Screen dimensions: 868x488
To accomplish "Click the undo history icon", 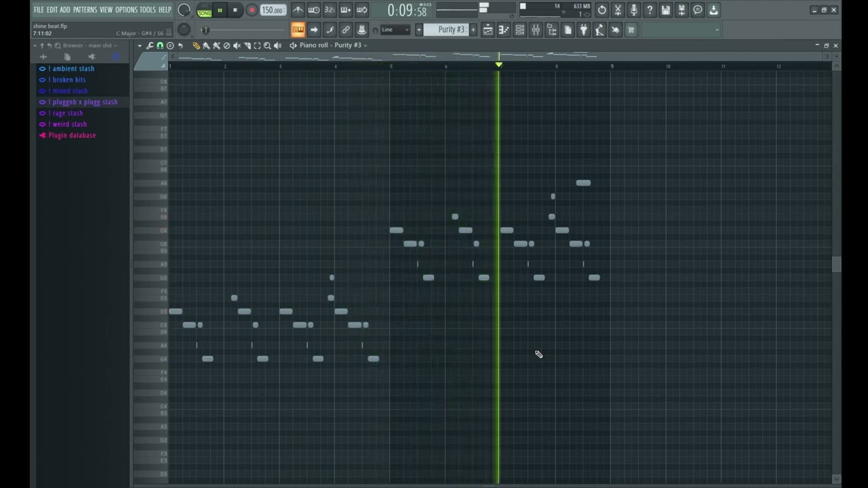I will (x=601, y=10).
